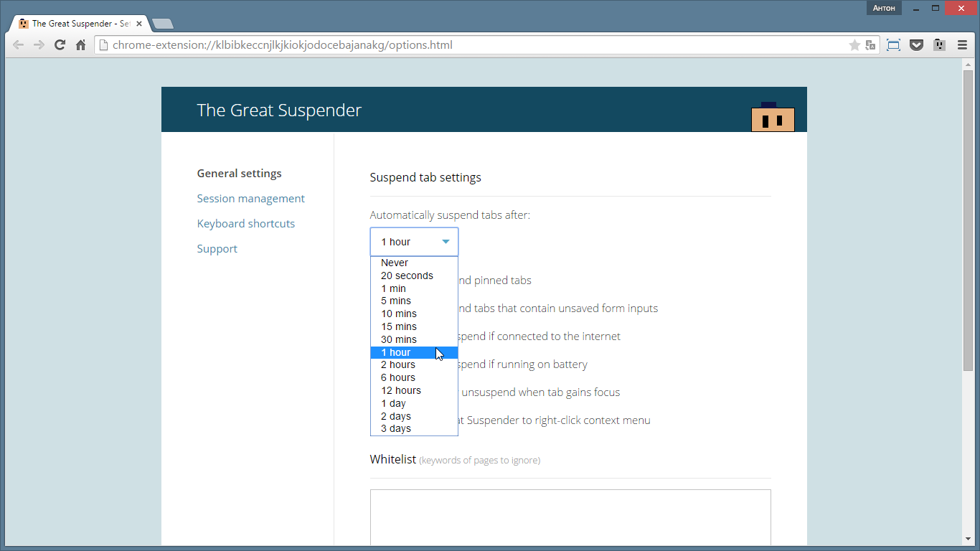Open the Support section
Screen dimensions: 980x551
[x=217, y=249]
